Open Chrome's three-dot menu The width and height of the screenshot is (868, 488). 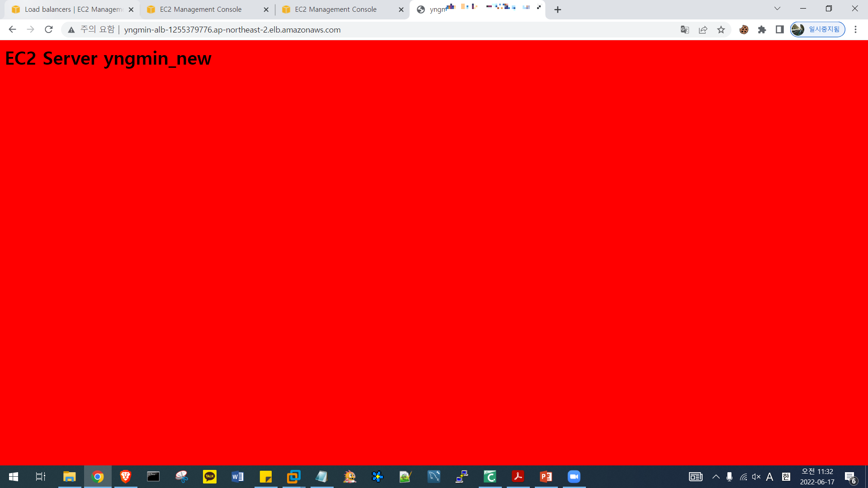[x=855, y=30]
